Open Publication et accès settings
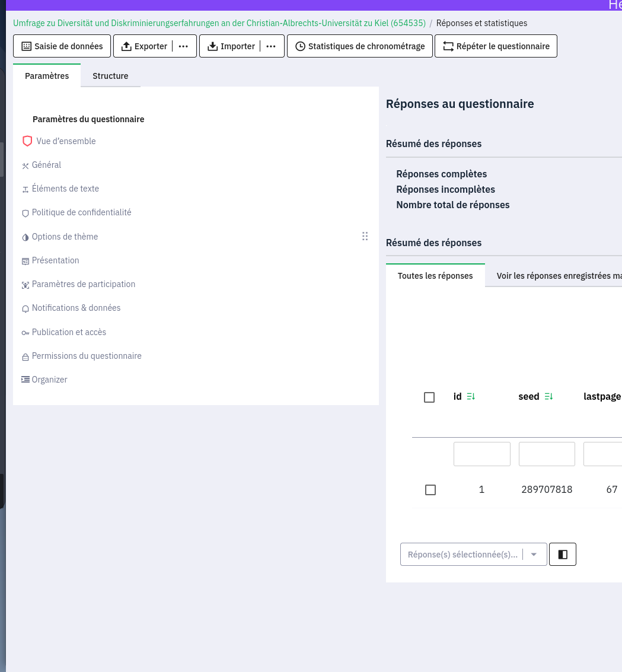This screenshot has height=672, width=622. [x=69, y=332]
